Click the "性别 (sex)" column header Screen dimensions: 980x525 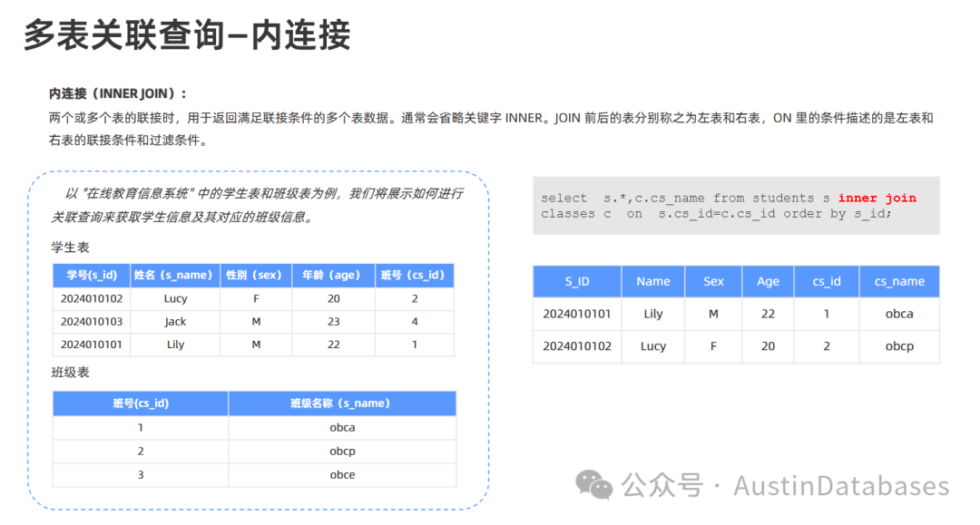(x=256, y=276)
